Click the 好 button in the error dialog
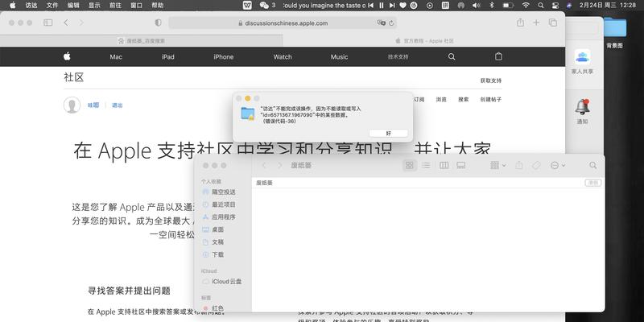This screenshot has width=644, height=322. (x=388, y=134)
